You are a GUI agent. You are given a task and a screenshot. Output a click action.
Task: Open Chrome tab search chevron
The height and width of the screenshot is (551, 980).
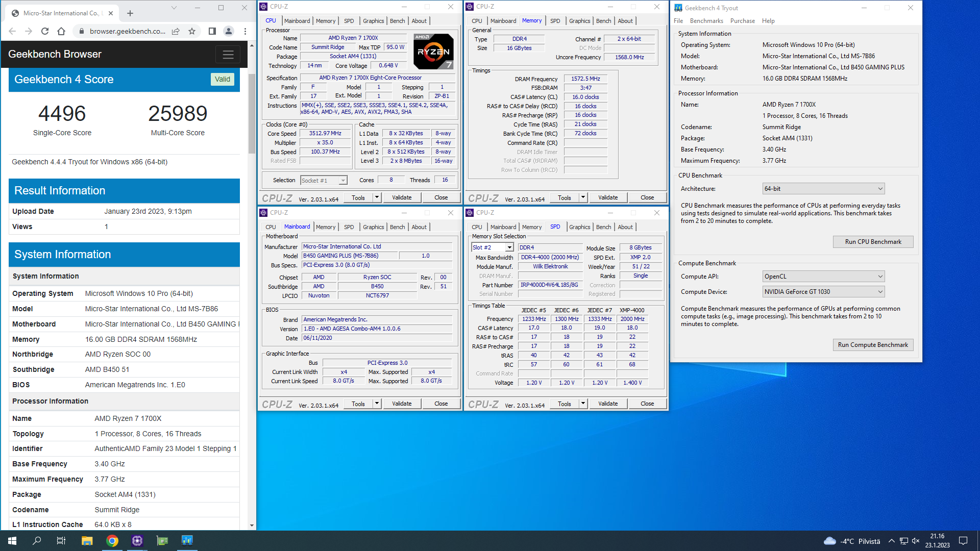[x=174, y=8]
